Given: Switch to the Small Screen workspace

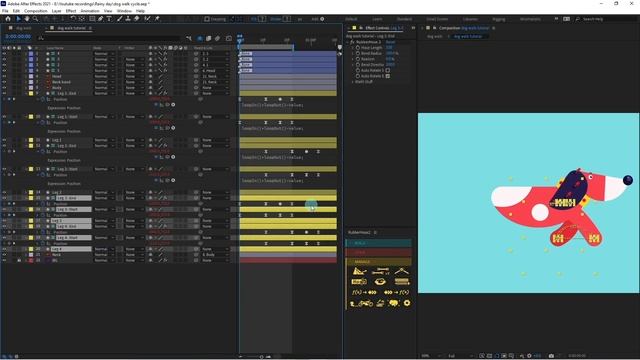Looking at the screenshot, I should 437,19.
